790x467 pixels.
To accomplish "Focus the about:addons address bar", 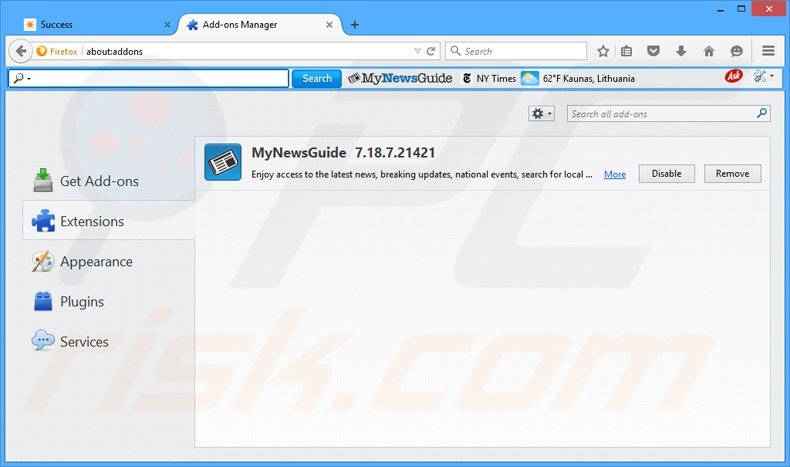I will click(247, 51).
